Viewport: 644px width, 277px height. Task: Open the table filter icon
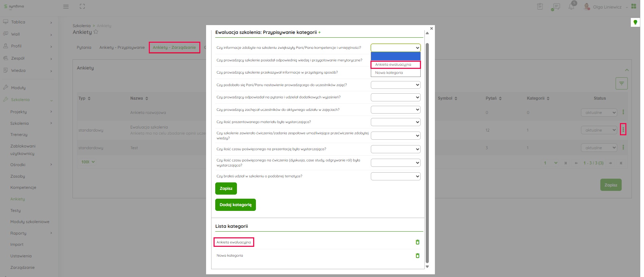[x=621, y=83]
